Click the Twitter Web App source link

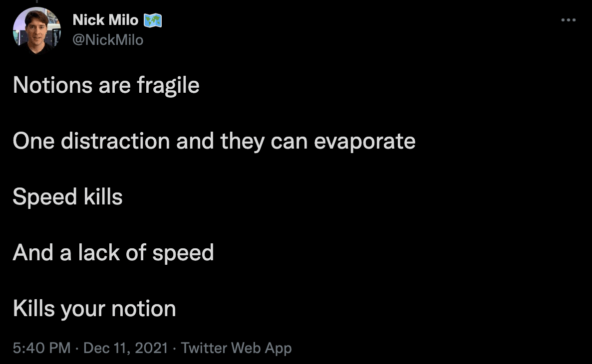tap(236, 348)
